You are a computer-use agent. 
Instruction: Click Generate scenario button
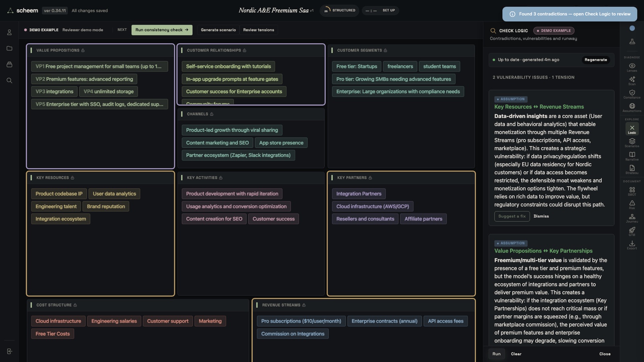coord(218,30)
